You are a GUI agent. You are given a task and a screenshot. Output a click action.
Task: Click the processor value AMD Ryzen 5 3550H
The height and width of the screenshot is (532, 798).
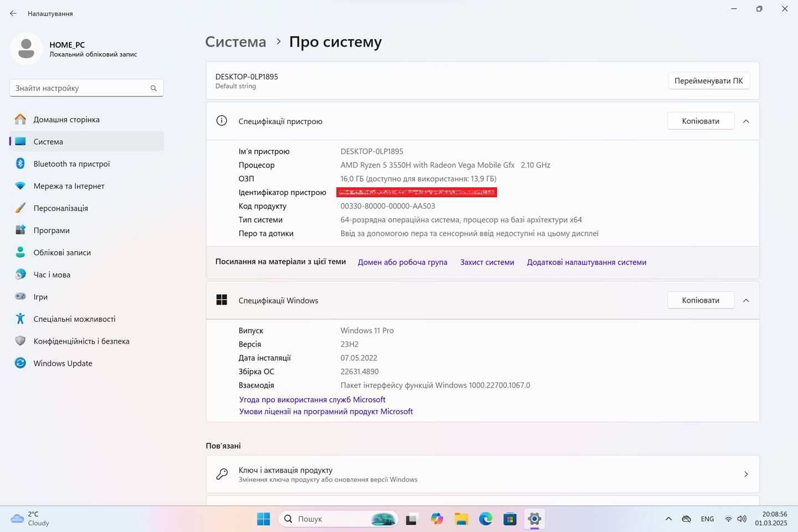click(446, 165)
